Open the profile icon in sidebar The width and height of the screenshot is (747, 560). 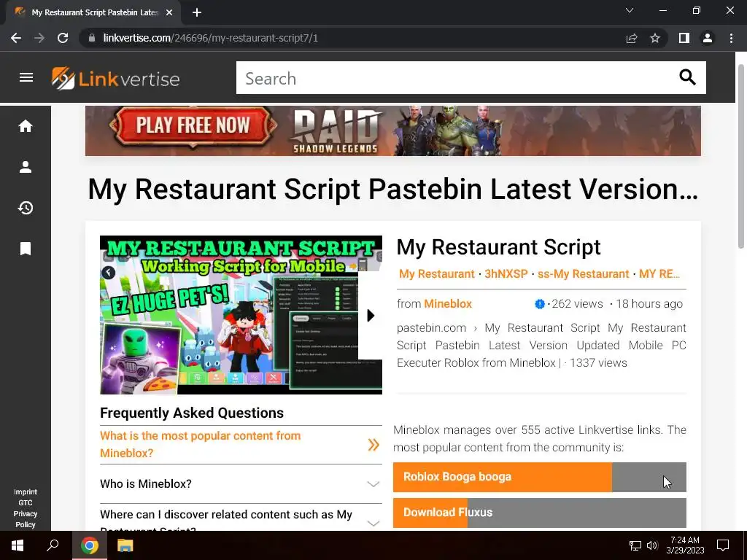click(26, 167)
